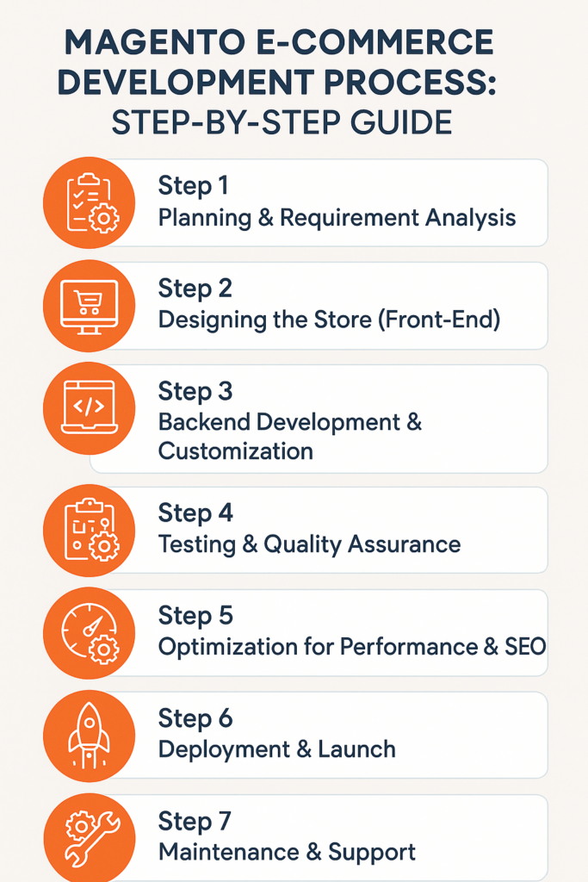Image resolution: width=588 pixels, height=882 pixels.
Task: Select the rocket launch icon
Action: tap(89, 735)
